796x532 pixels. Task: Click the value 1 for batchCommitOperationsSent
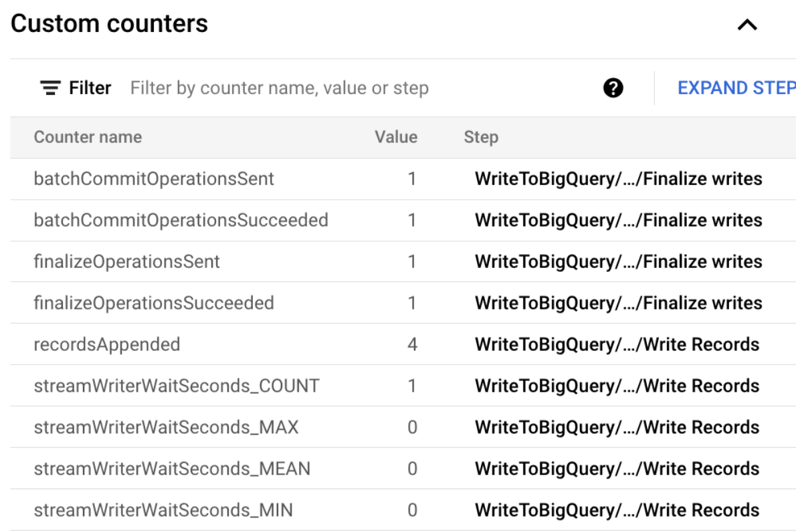point(412,178)
